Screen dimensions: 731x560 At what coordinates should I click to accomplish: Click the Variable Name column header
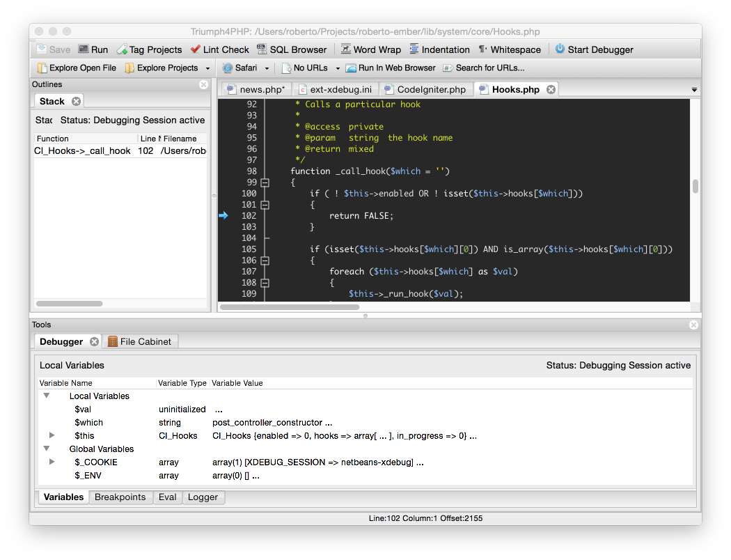pos(97,383)
